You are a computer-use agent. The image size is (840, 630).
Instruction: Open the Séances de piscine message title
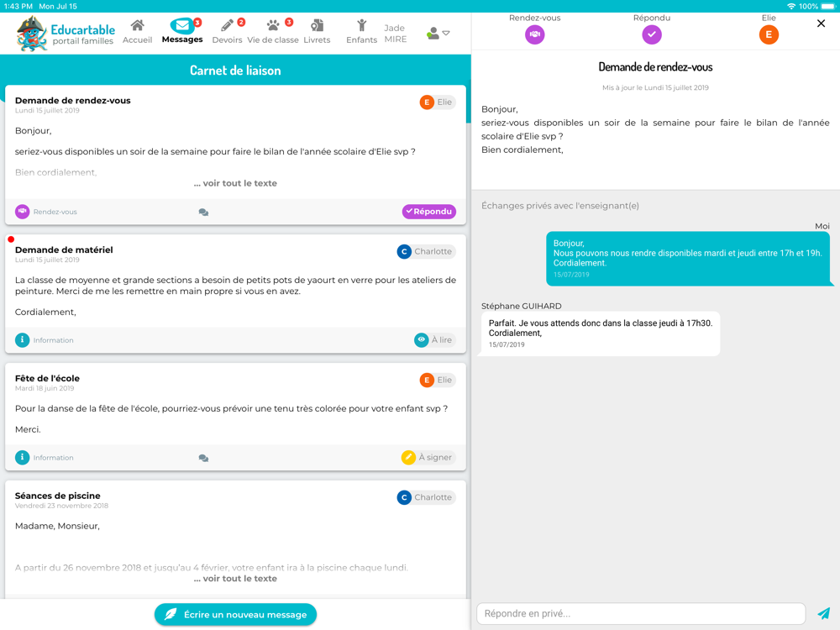[x=57, y=496]
